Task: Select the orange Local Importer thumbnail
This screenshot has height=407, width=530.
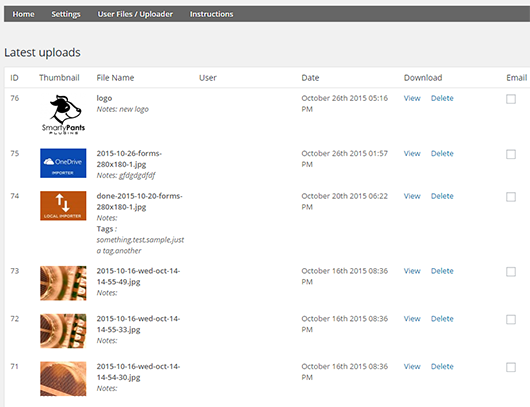Action: (x=63, y=206)
